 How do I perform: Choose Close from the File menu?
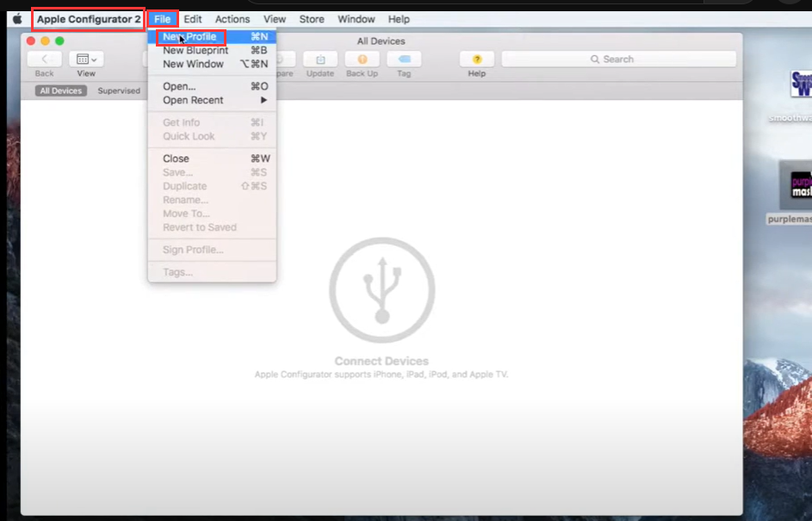coord(212,158)
